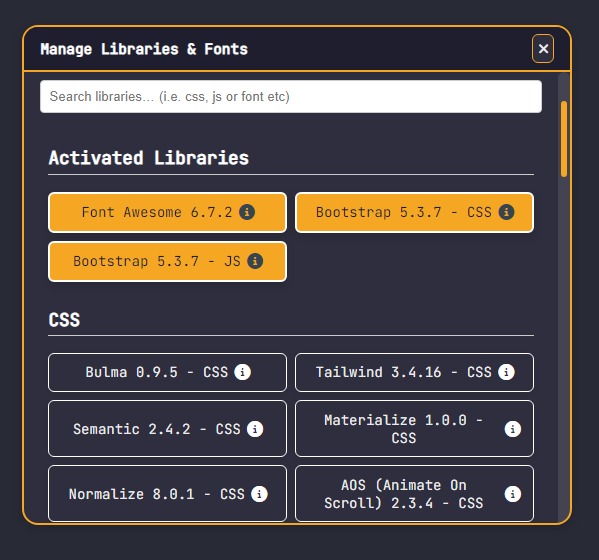Click the Manage Libraries & Fonts title
The height and width of the screenshot is (560, 599).
coord(144,49)
